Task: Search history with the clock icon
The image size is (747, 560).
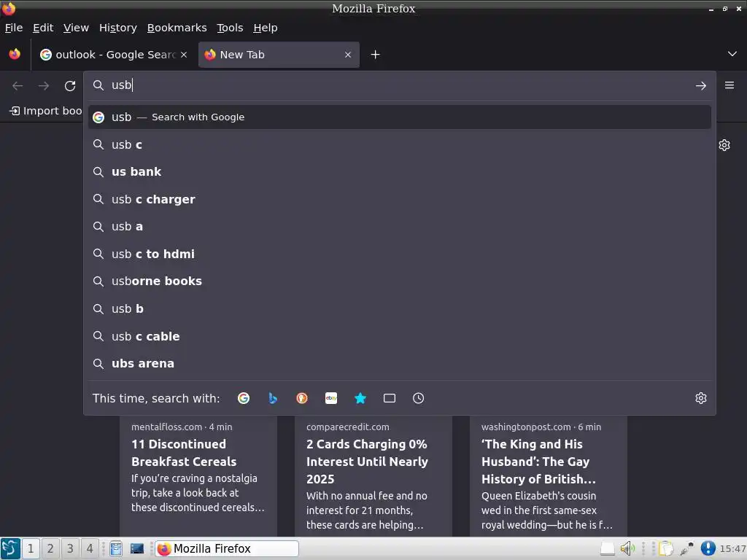Action: click(x=418, y=398)
